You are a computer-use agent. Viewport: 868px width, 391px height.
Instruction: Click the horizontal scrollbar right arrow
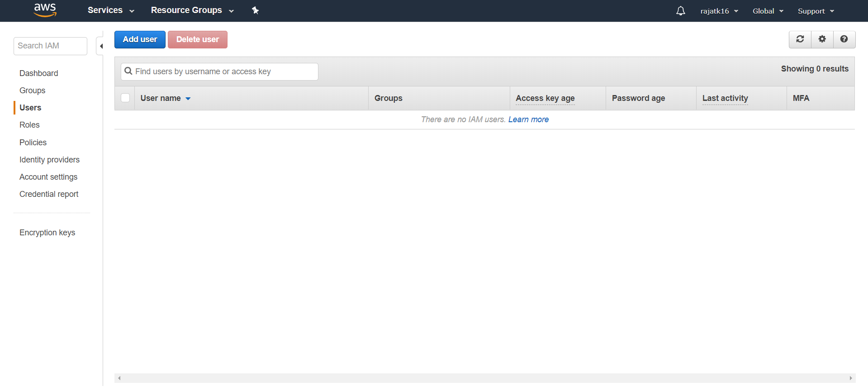tap(851, 378)
